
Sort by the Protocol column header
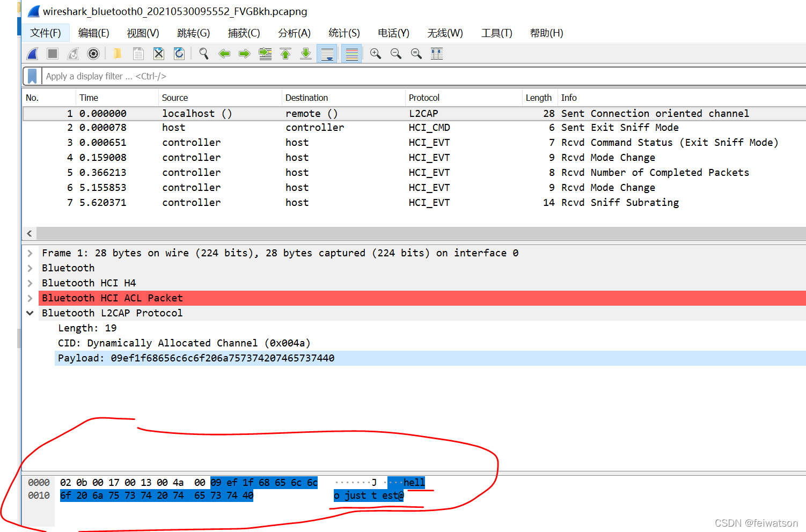coord(464,98)
